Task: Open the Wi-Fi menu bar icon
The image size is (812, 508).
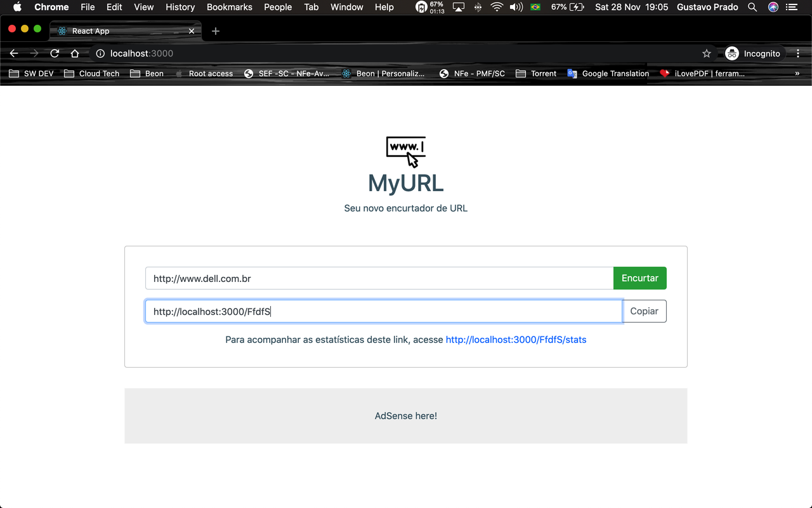Action: (495, 7)
